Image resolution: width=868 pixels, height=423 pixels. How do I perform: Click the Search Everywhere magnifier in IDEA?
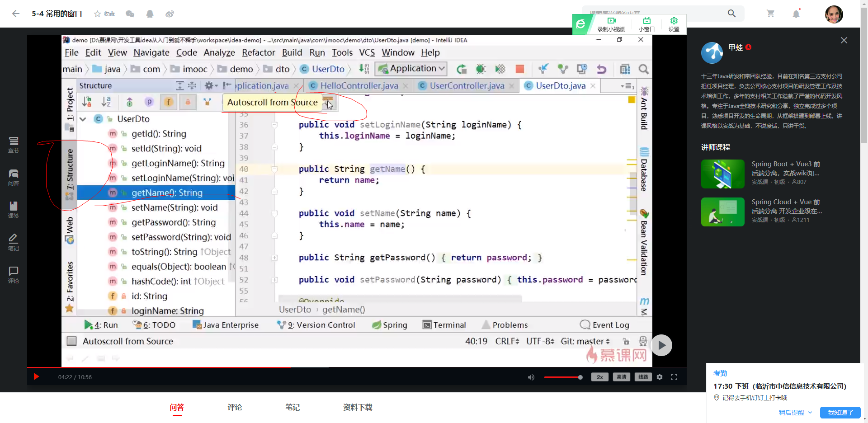(644, 69)
